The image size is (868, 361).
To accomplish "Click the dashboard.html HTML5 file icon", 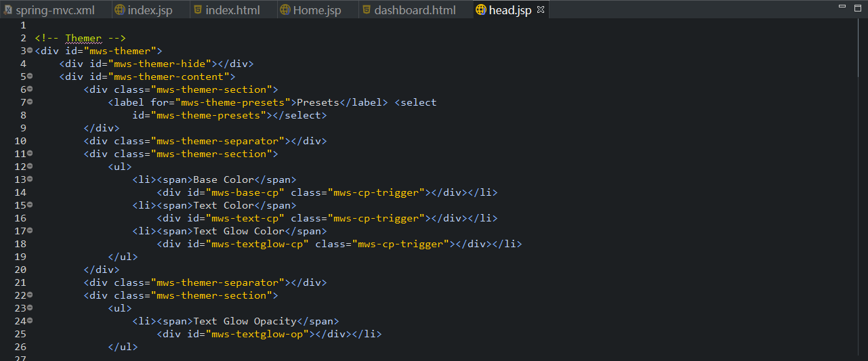I will tap(367, 10).
